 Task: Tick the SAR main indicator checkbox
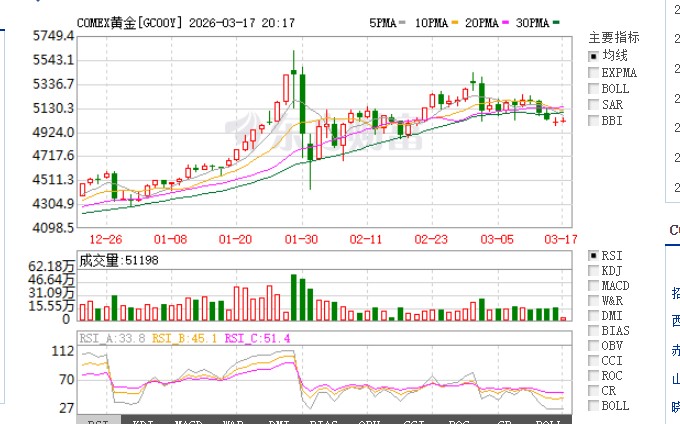(593, 104)
